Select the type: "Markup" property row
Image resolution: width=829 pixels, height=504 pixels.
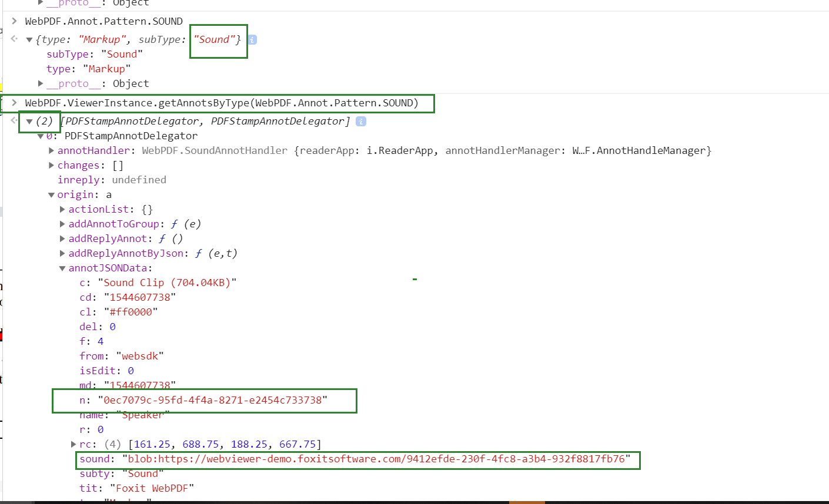(89, 69)
